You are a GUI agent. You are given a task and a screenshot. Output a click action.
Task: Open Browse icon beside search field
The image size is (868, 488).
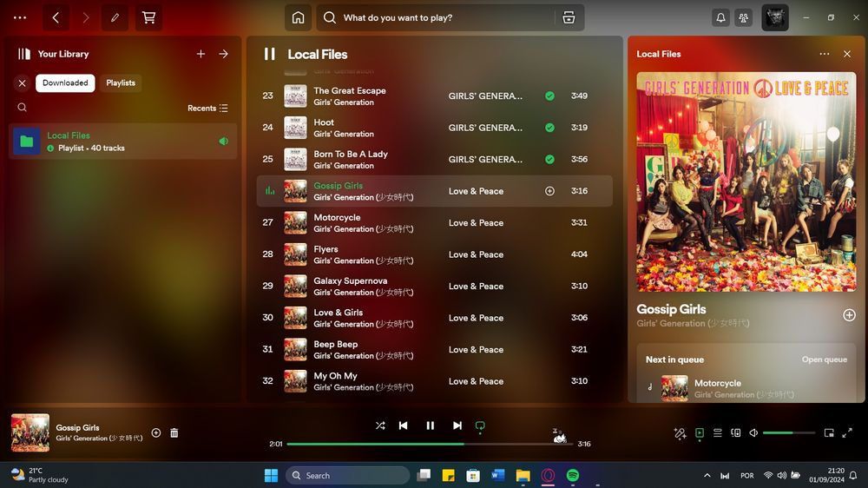pos(569,17)
